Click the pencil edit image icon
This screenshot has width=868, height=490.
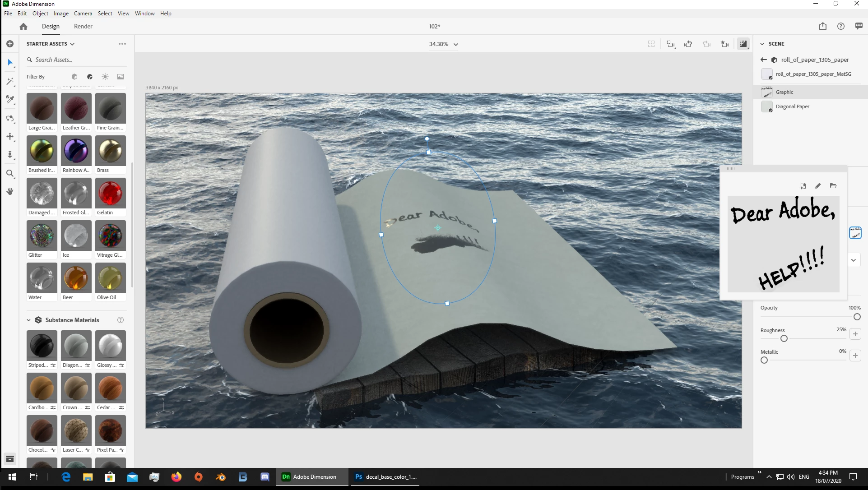click(817, 186)
